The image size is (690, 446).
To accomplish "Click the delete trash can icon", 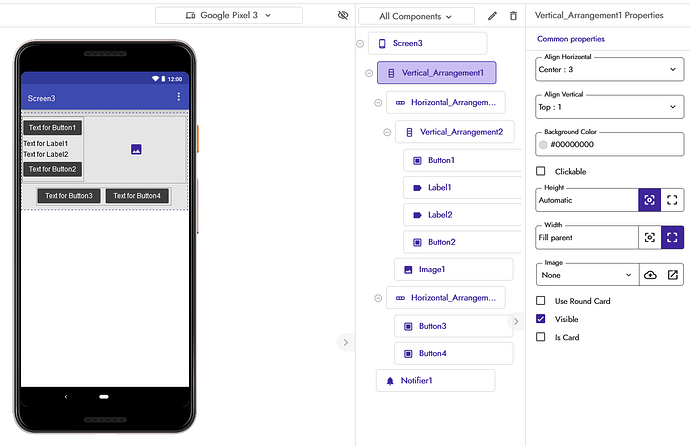I will tap(514, 16).
